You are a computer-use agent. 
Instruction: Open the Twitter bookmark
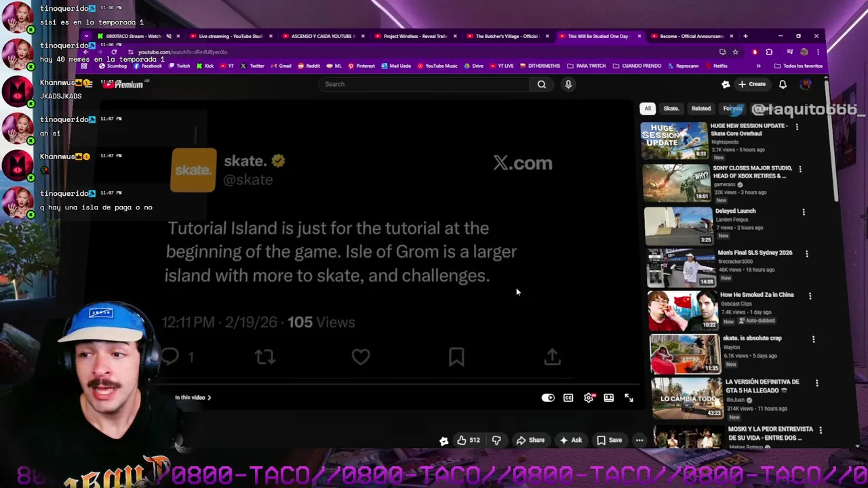tap(253, 66)
